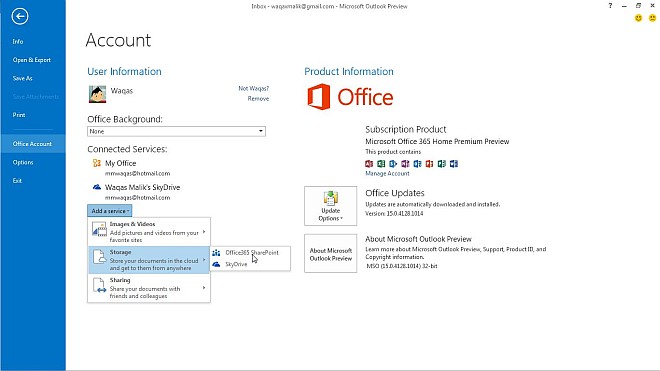Viewport: 660px width, 371px height.
Task: Click the SkyDrive cloud icon beside Waqas Malik's SkyDrive
Action: pyautogui.click(x=97, y=187)
